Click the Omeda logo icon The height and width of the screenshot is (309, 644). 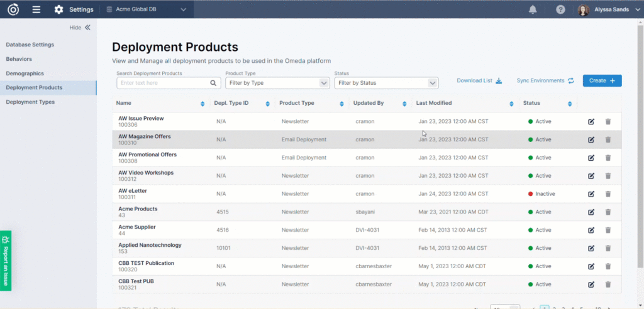click(x=13, y=9)
